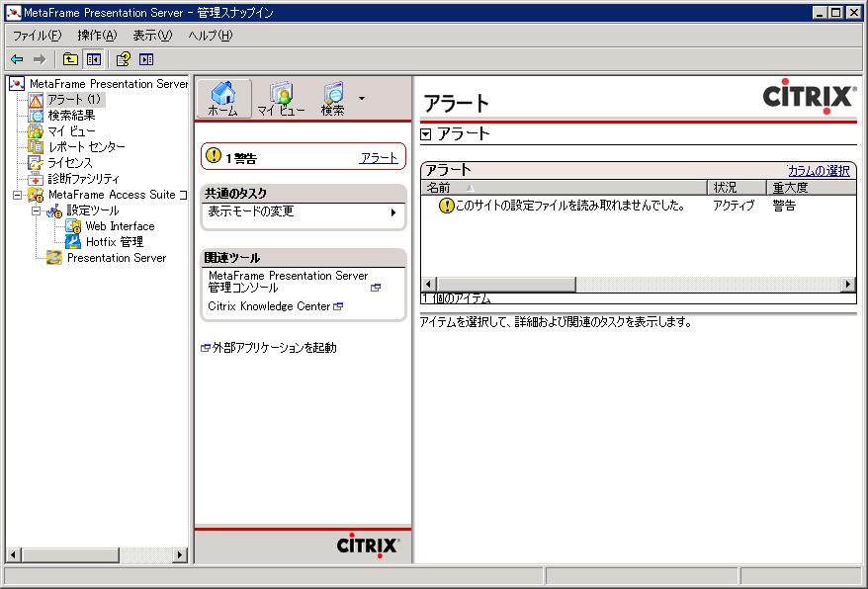Toggle the show/hide console tree toolbar button

tap(93, 59)
